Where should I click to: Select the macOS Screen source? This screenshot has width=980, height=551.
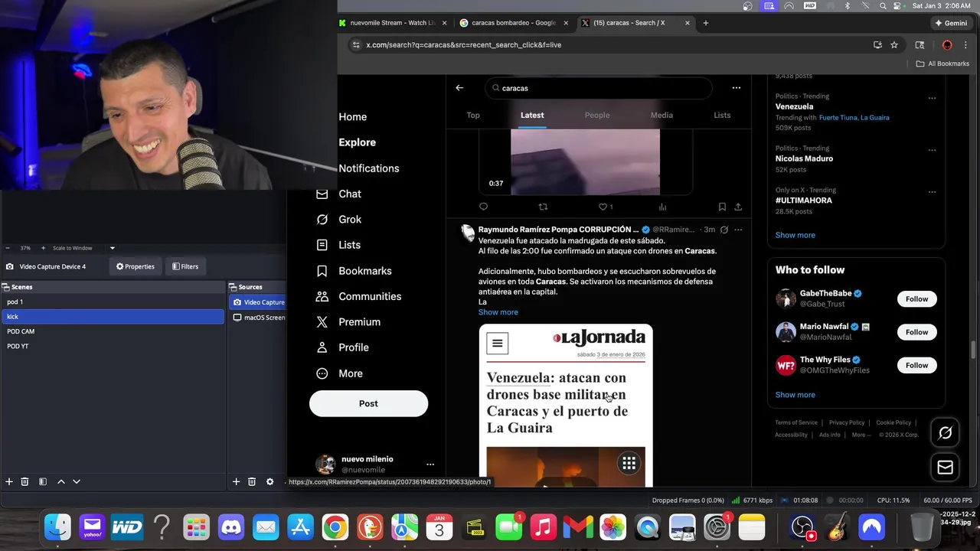(x=258, y=317)
